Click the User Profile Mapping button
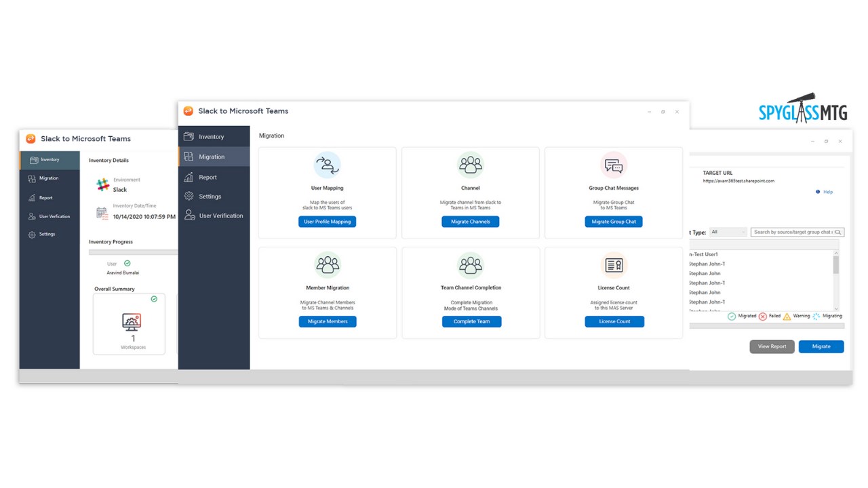 click(x=327, y=222)
